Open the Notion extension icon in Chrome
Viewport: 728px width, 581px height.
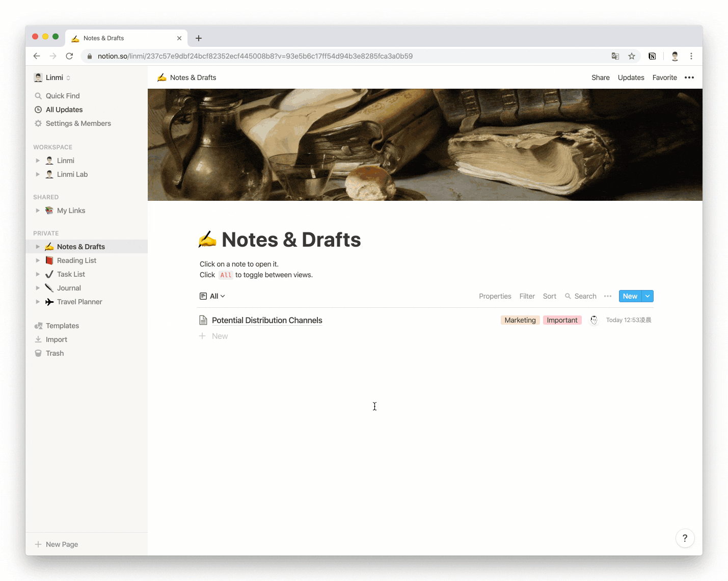coord(652,56)
